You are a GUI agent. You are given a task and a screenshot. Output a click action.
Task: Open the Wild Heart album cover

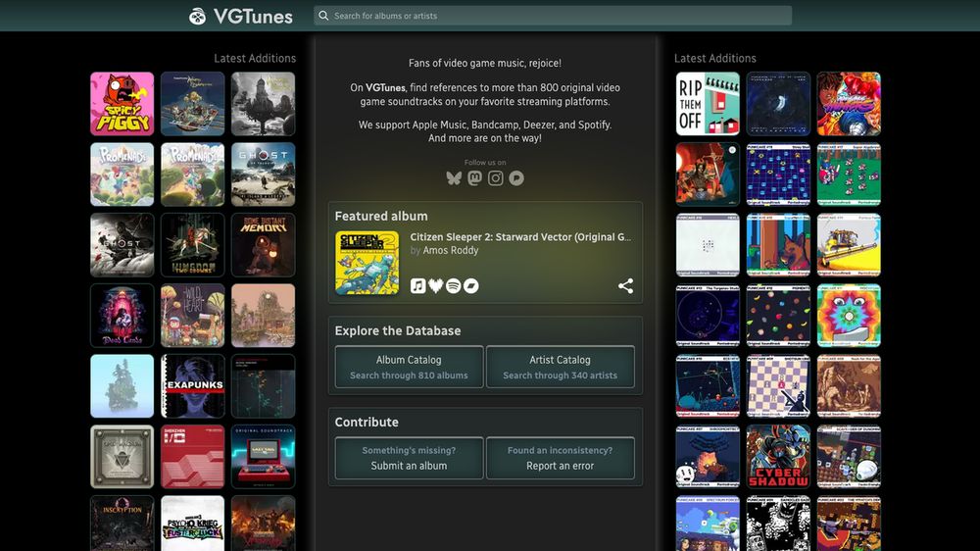pyautogui.click(x=192, y=316)
